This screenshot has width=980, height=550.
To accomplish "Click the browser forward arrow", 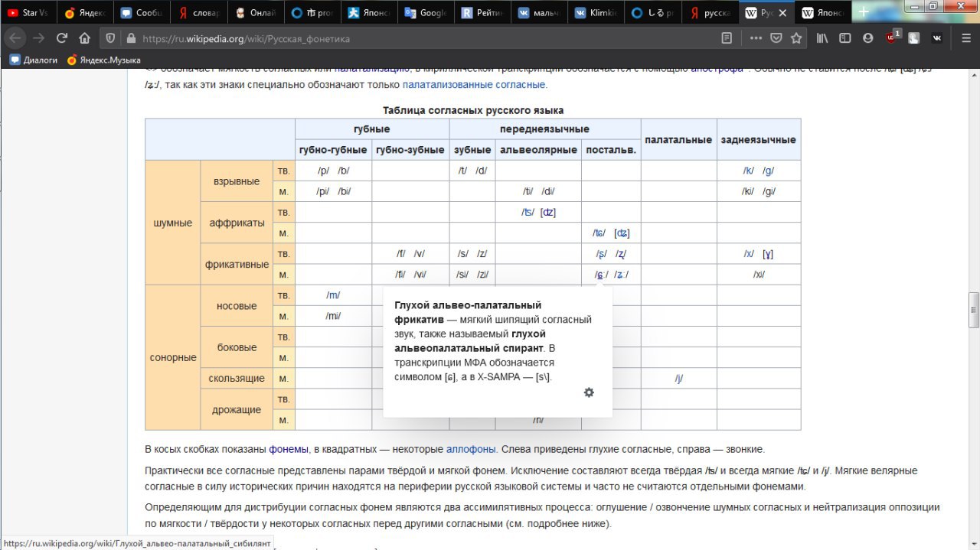I will coord(39,38).
